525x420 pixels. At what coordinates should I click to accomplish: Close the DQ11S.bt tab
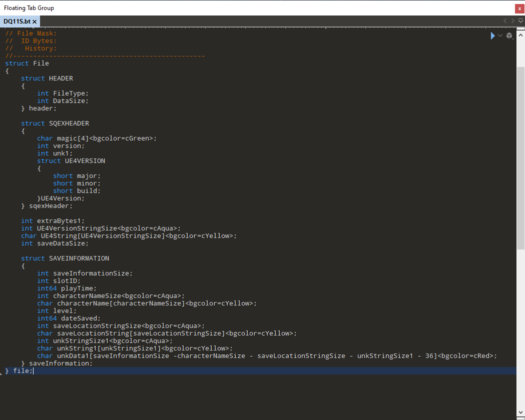tap(35, 21)
